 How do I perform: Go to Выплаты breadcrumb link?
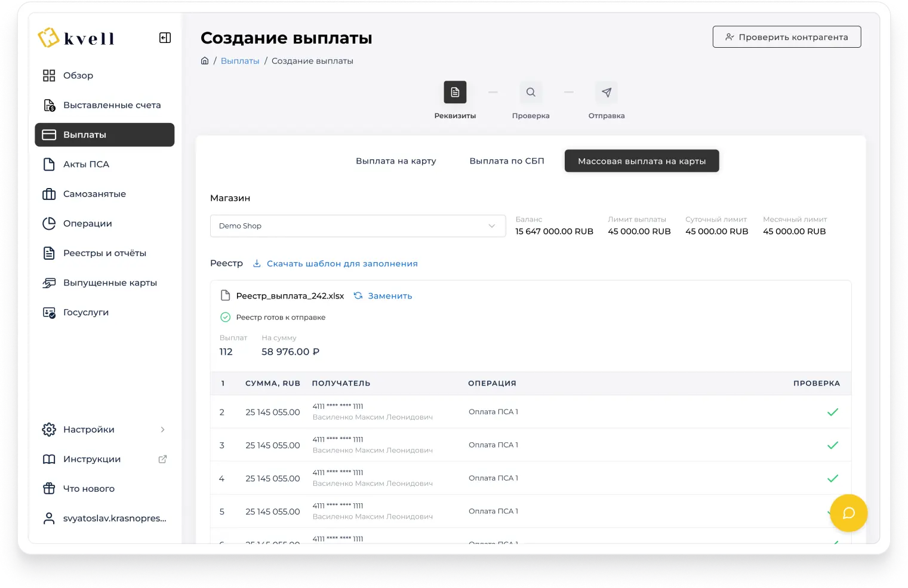[240, 61]
